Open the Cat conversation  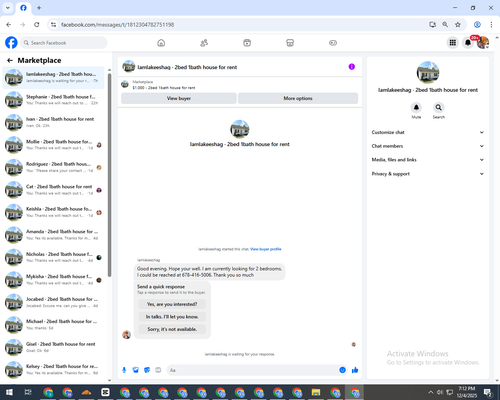coord(53,190)
